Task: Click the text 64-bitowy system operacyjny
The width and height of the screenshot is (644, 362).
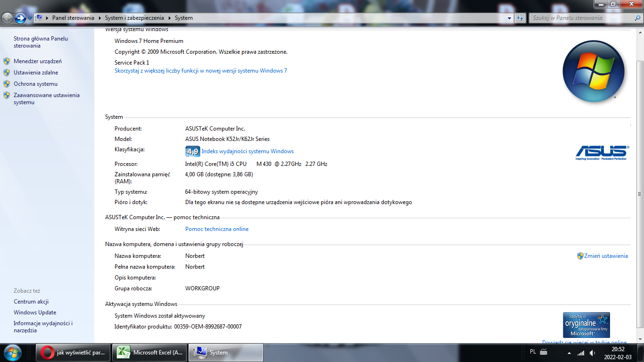Action: [x=222, y=192]
